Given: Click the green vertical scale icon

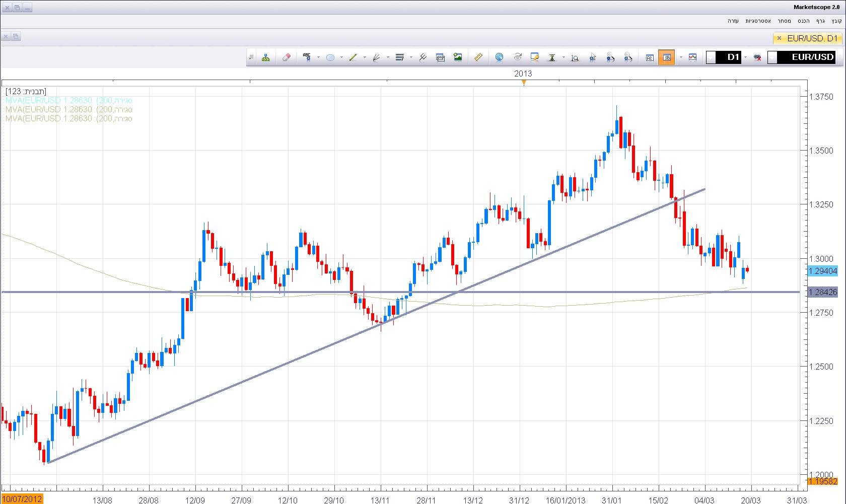Looking at the screenshot, I should click(x=552, y=57).
